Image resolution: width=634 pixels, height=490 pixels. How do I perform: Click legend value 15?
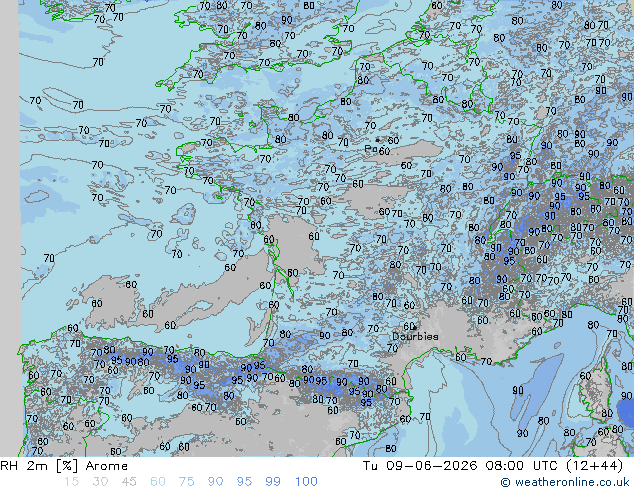pyautogui.click(x=71, y=482)
